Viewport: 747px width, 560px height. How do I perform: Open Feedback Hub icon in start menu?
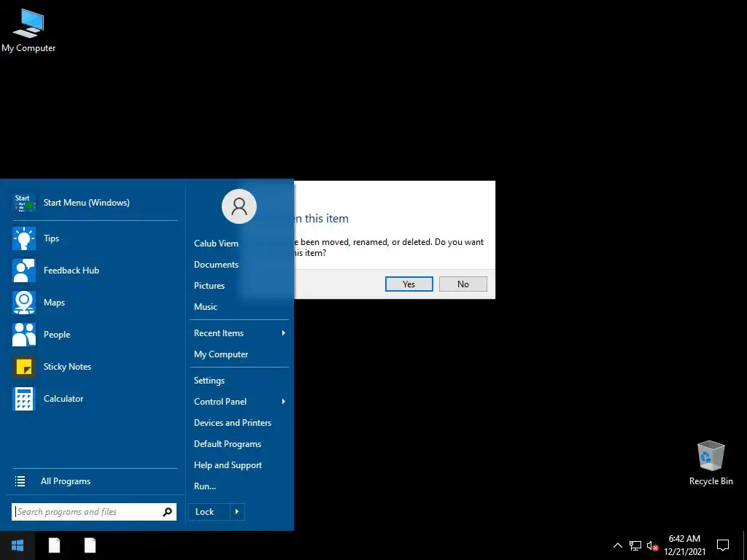pyautogui.click(x=24, y=271)
